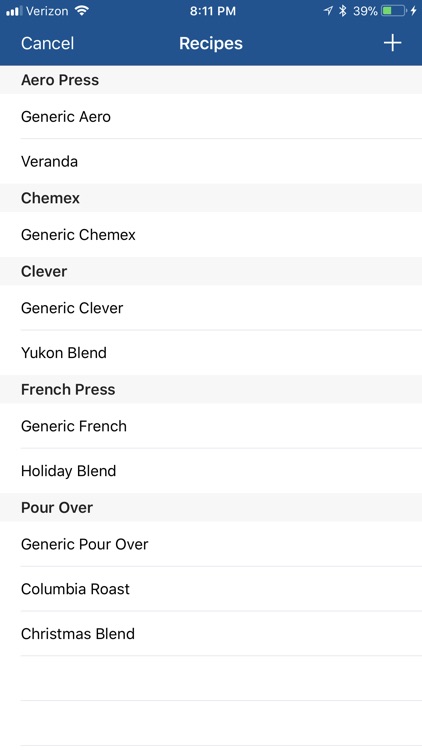
Task: Choose the Veranda recipe
Action: coord(211,161)
